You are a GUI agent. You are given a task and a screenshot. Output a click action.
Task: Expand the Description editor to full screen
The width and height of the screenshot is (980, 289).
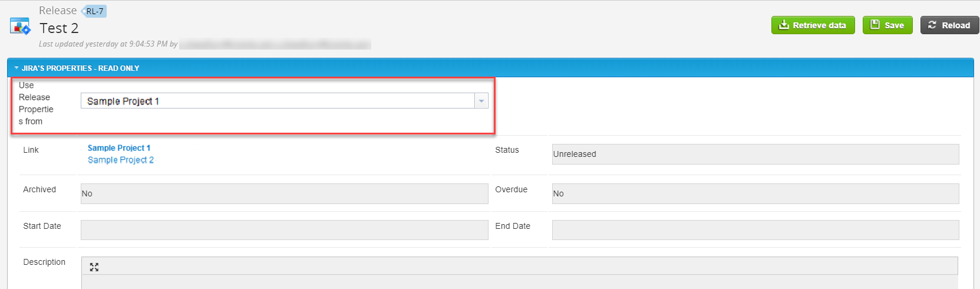pos(94,267)
